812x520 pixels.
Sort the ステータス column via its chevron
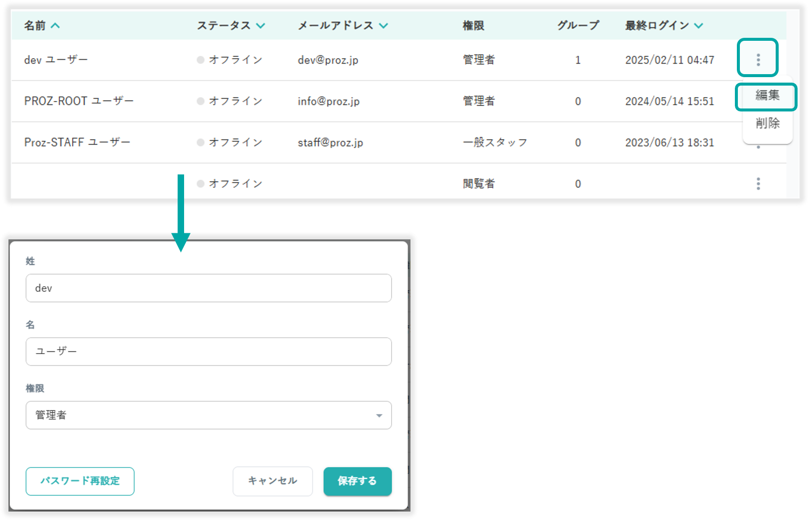(x=261, y=25)
